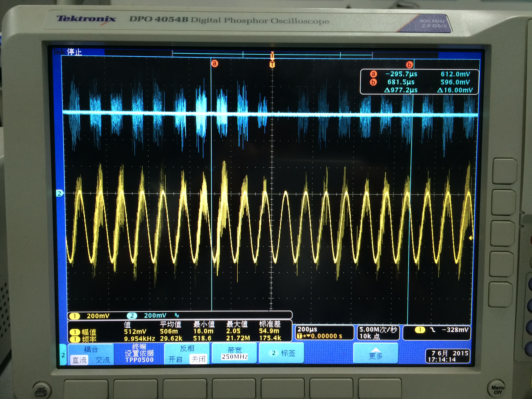Open 带宽 250MHz bandwidth selector
The width and height of the screenshot is (532, 399).
pos(235,353)
